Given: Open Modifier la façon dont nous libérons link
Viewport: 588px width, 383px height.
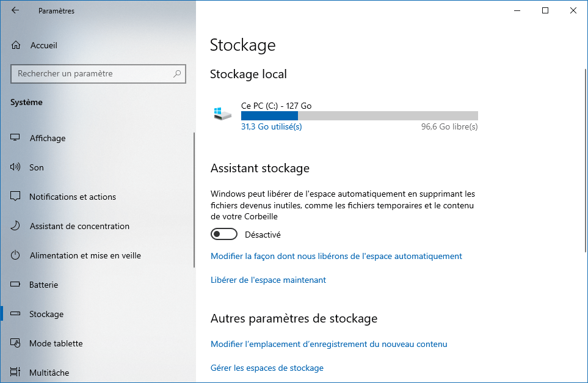Looking at the screenshot, I should [336, 256].
